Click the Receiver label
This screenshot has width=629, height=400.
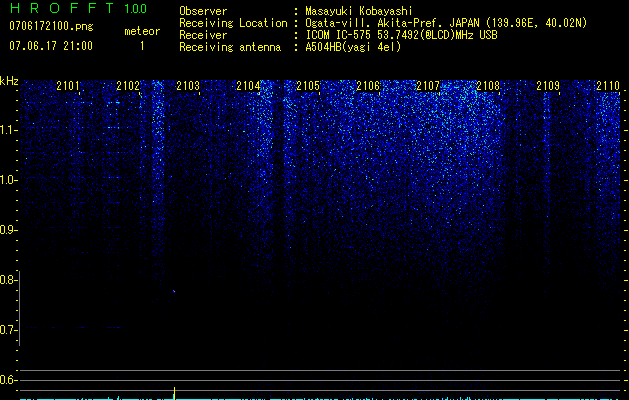point(203,35)
